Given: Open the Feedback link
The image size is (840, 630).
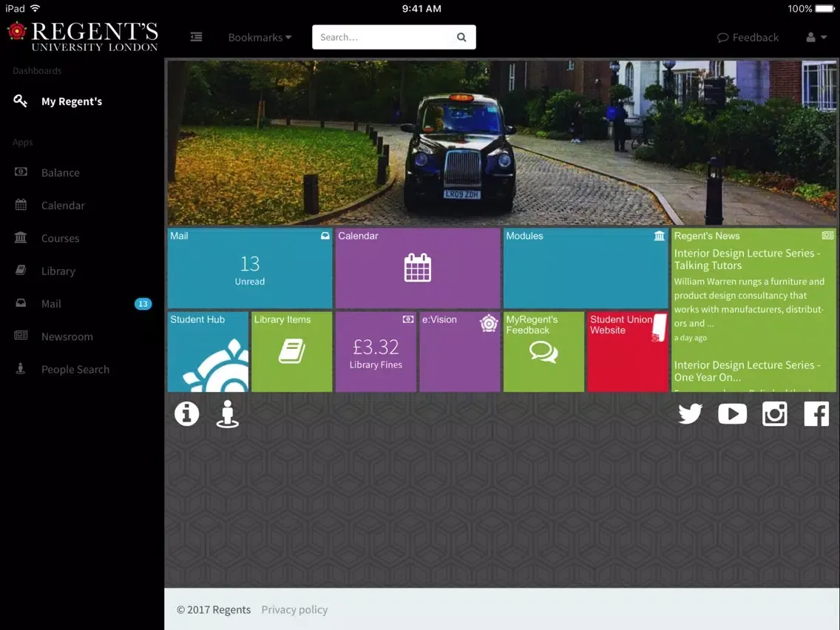Looking at the screenshot, I should (748, 38).
